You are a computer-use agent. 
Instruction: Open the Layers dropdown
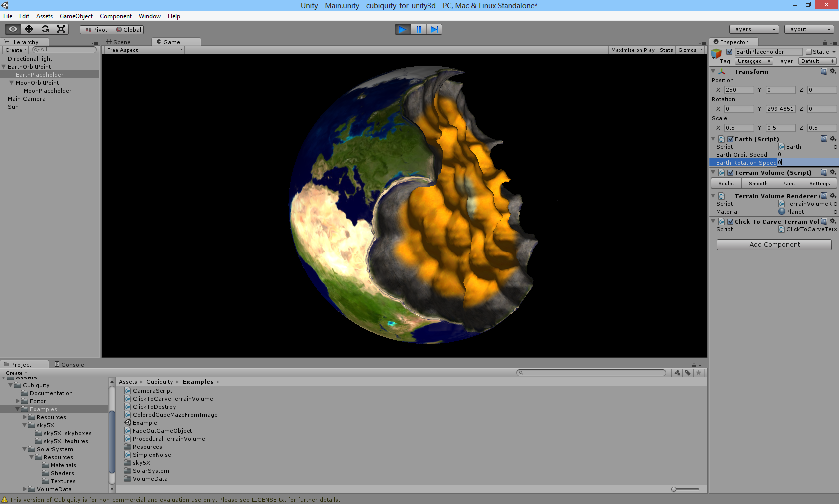click(x=754, y=29)
